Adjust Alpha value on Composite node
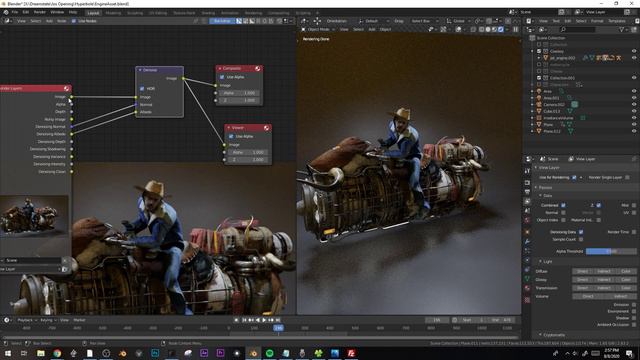Screen dimensions: 640x360 [239, 93]
